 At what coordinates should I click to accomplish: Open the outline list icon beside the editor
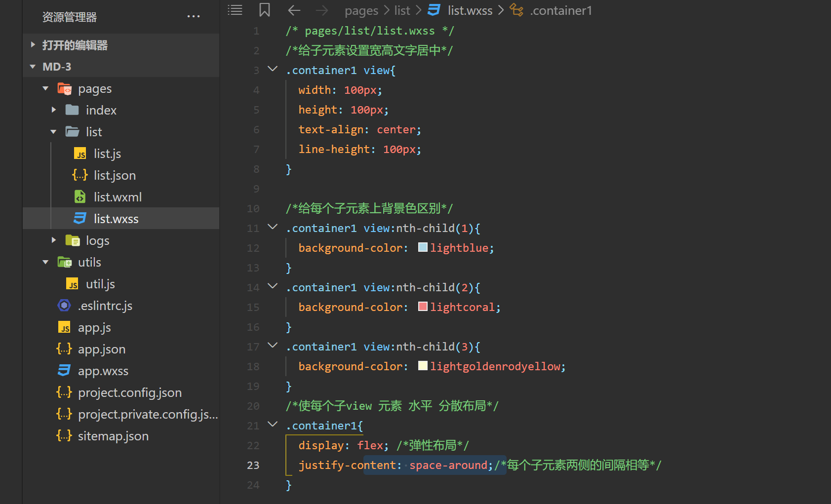tap(235, 10)
